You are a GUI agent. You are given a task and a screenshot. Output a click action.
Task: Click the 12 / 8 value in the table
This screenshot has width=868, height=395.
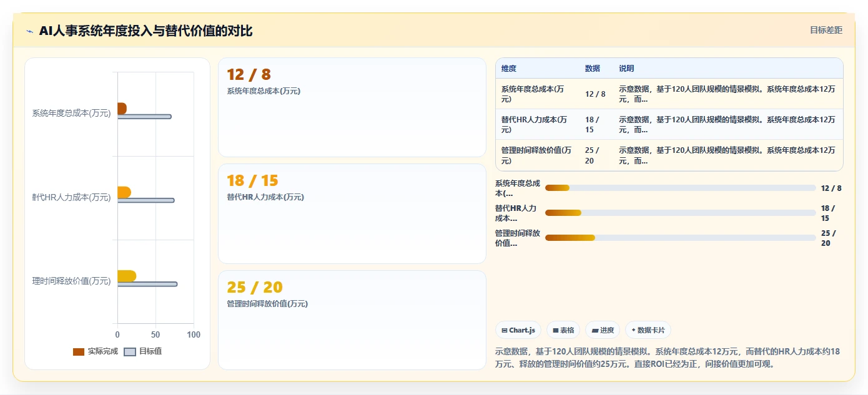(595, 94)
